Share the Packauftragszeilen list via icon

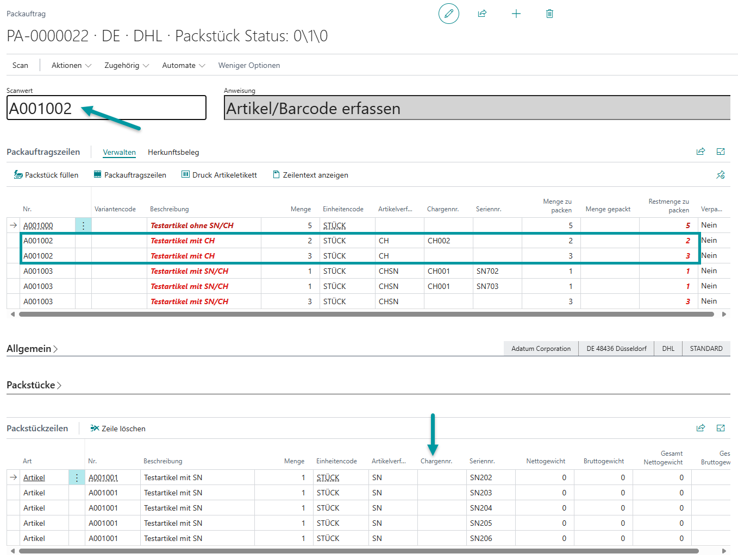tap(701, 152)
